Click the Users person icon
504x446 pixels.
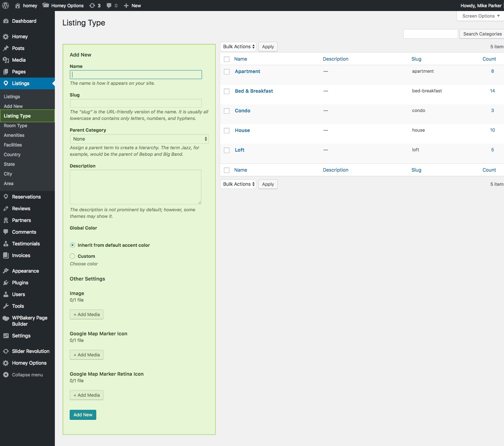[6, 294]
